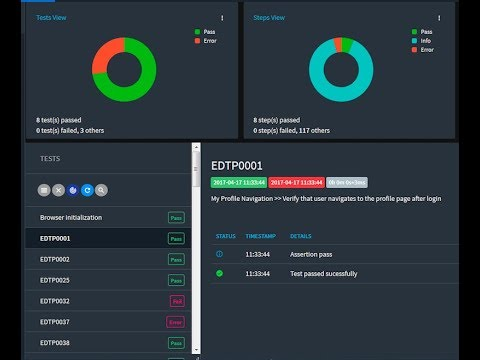
Task: Click the '8 test(s) passed' summary text
Action: [59, 120]
